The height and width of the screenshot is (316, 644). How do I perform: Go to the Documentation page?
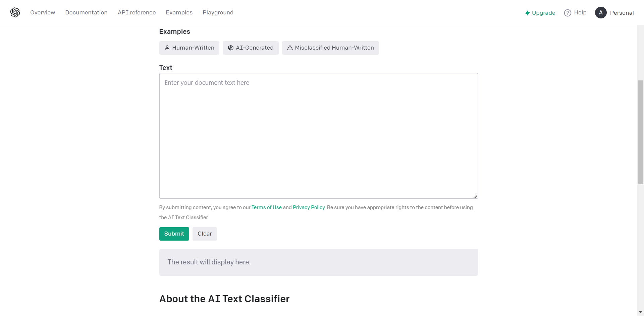point(86,12)
